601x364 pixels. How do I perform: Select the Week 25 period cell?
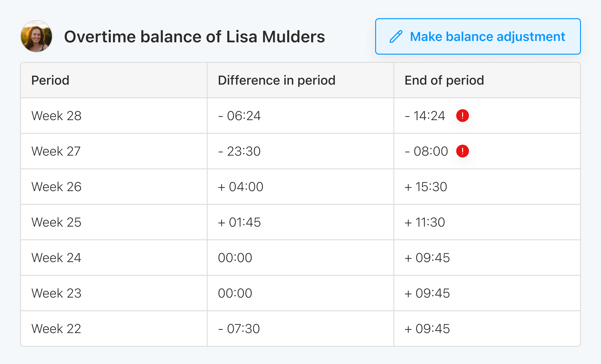[56, 222]
